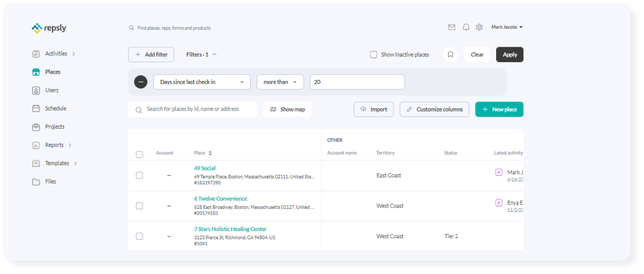Open the Days since last check in dropdown
Viewport: 644px width, 274px height.
click(202, 82)
